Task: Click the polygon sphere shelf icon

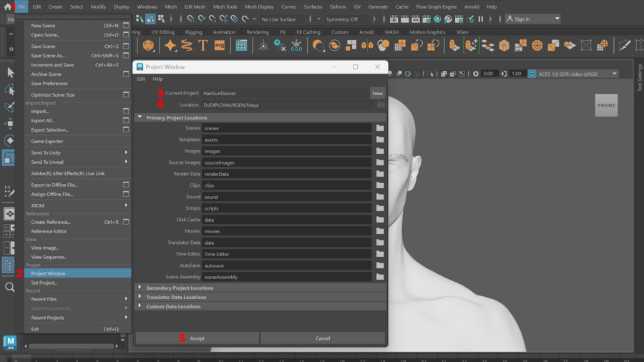Action: [148, 45]
